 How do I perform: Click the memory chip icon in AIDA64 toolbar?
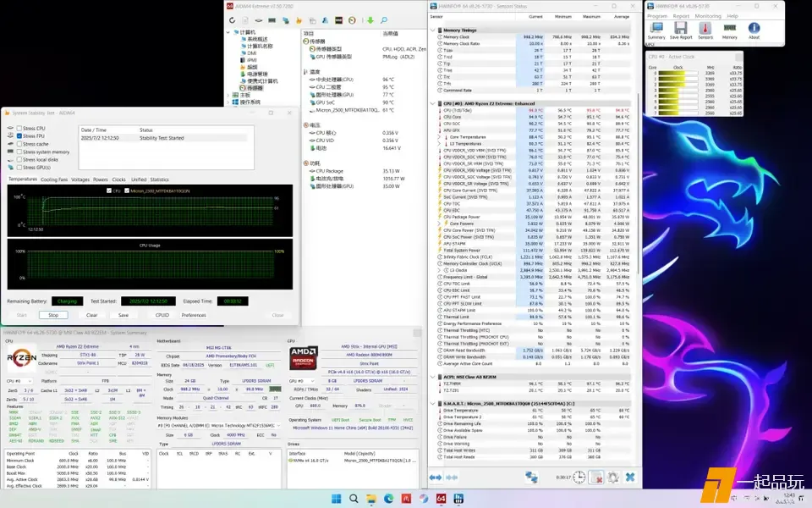[272, 20]
